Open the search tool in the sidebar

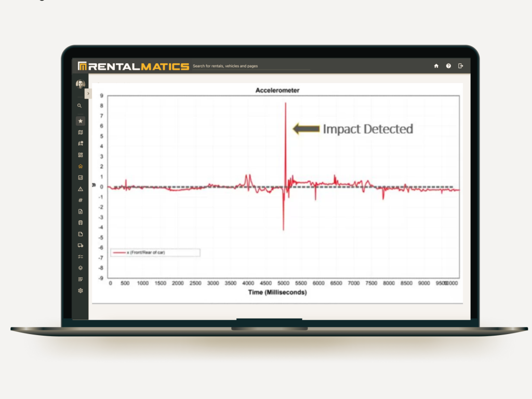pyautogui.click(x=79, y=105)
